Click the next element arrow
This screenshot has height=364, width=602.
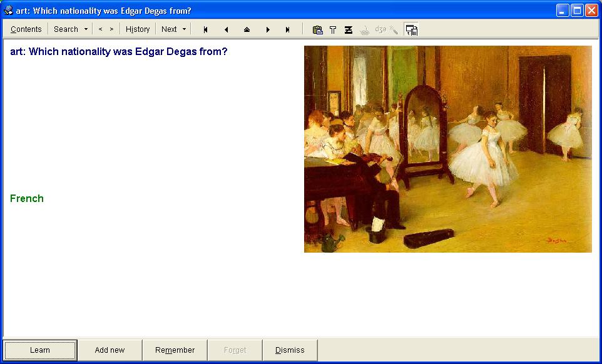[x=268, y=29]
